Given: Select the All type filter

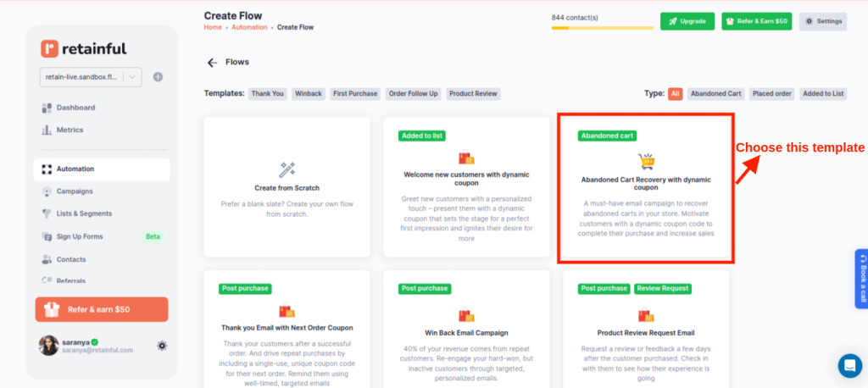Looking at the screenshot, I should [675, 94].
